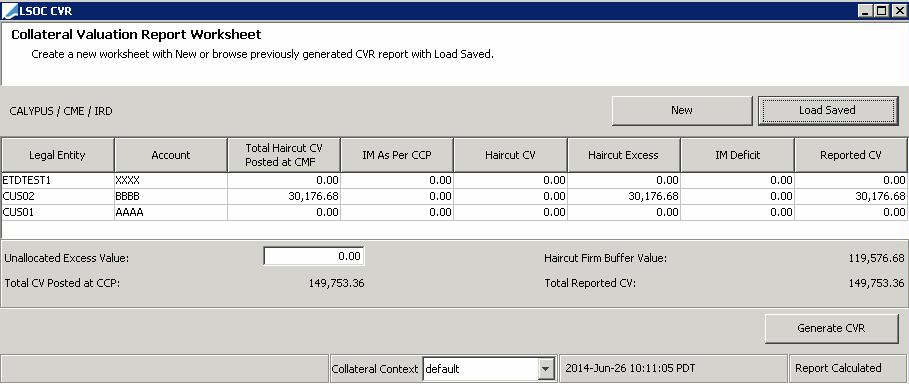Click the Account column header
The height and width of the screenshot is (384, 909).
click(170, 155)
